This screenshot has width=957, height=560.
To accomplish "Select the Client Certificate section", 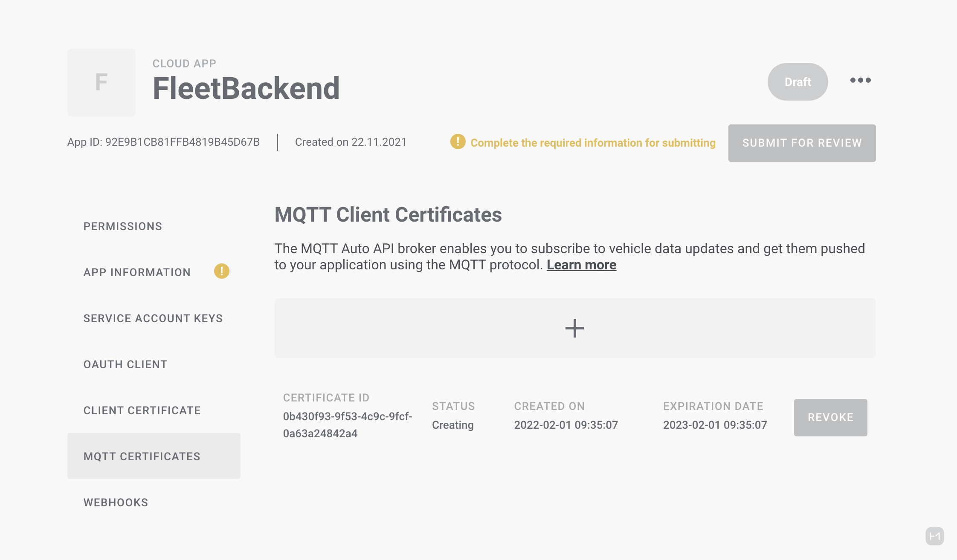I will (x=142, y=410).
